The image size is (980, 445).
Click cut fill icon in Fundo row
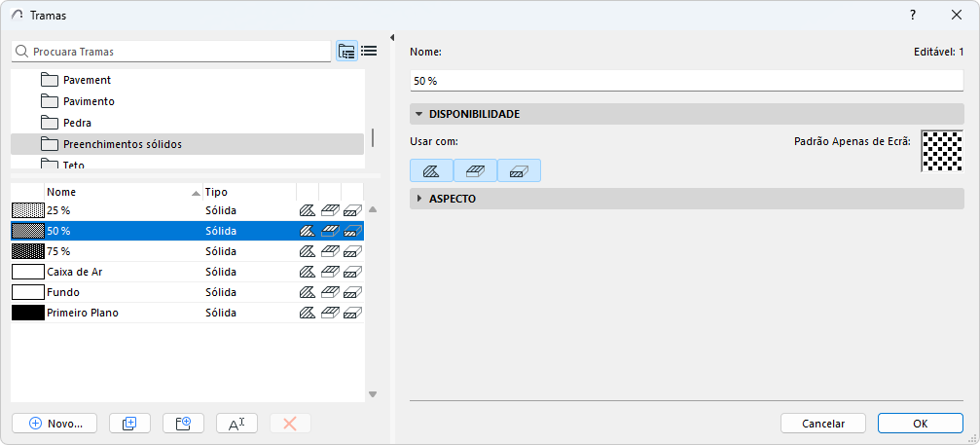point(352,292)
